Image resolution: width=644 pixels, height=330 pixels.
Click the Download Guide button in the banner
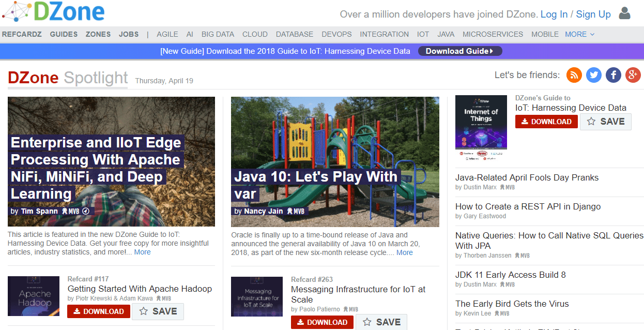coord(459,51)
